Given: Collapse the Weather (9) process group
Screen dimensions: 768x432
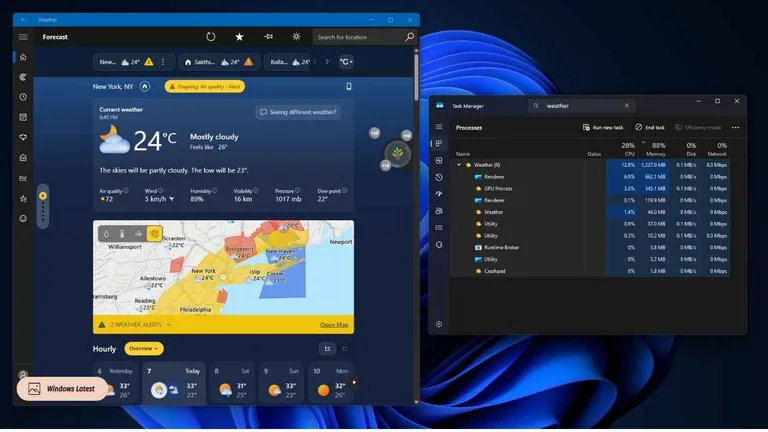Looking at the screenshot, I should pyautogui.click(x=459, y=165).
